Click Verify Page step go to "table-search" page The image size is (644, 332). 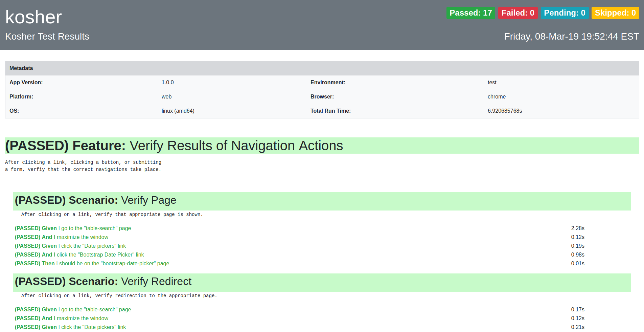pos(73,228)
